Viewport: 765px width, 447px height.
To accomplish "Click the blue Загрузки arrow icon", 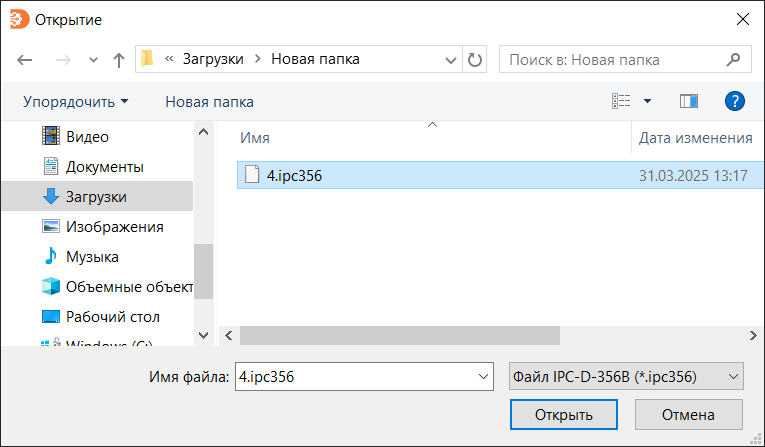I will (x=51, y=196).
